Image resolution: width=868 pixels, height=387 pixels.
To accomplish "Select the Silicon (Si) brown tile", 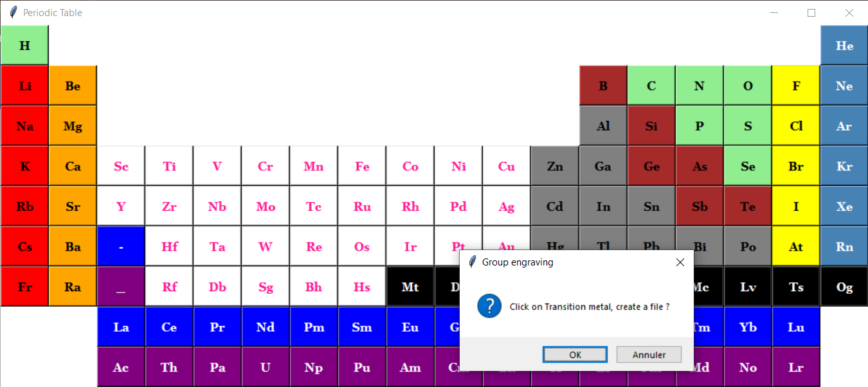I will (651, 126).
